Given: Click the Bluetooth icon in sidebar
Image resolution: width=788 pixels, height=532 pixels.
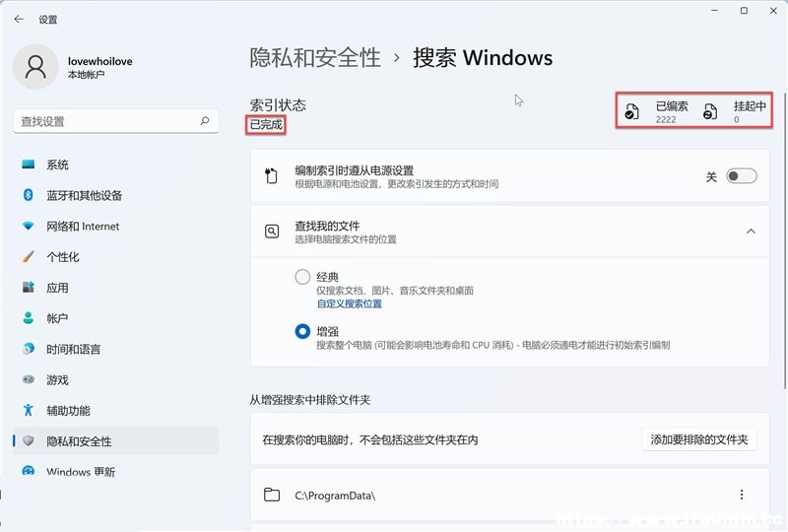Looking at the screenshot, I should (x=29, y=195).
